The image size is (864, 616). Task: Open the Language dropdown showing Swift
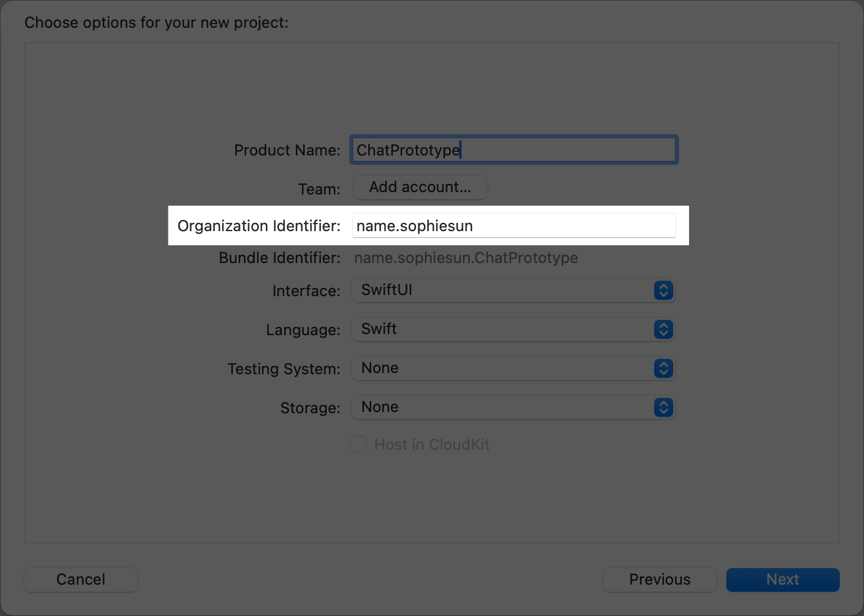[502, 329]
